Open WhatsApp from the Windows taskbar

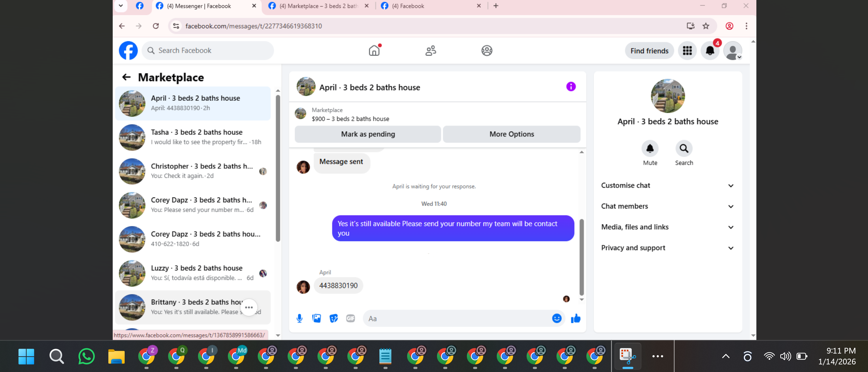86,356
